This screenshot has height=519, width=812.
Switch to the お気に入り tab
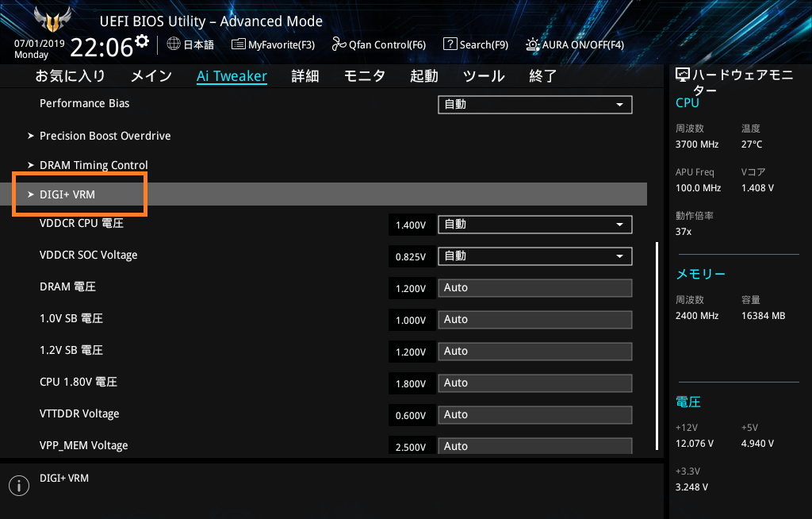(x=71, y=76)
